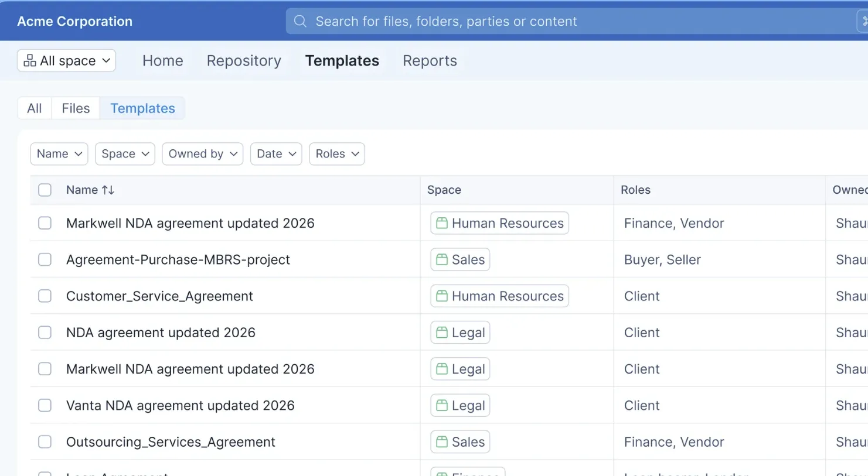Open Customer_Service_Agreement template

tap(159, 296)
